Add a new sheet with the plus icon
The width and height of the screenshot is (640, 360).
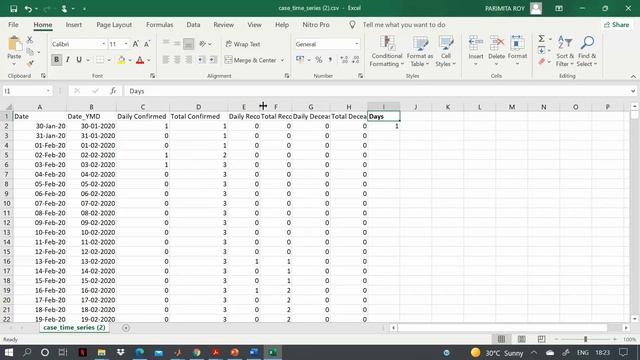click(x=126, y=328)
